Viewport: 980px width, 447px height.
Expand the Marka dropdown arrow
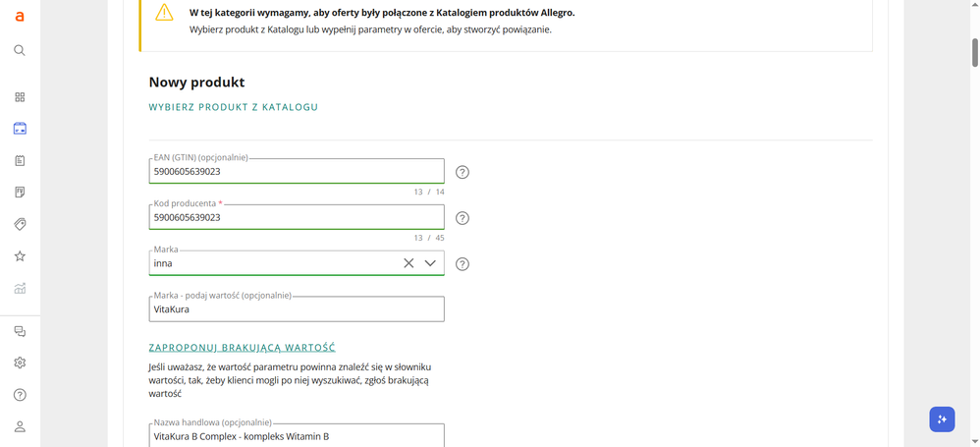(x=430, y=263)
